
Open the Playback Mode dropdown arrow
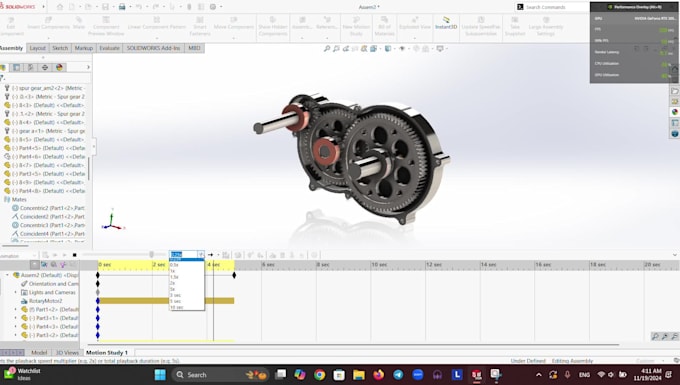tap(218, 255)
